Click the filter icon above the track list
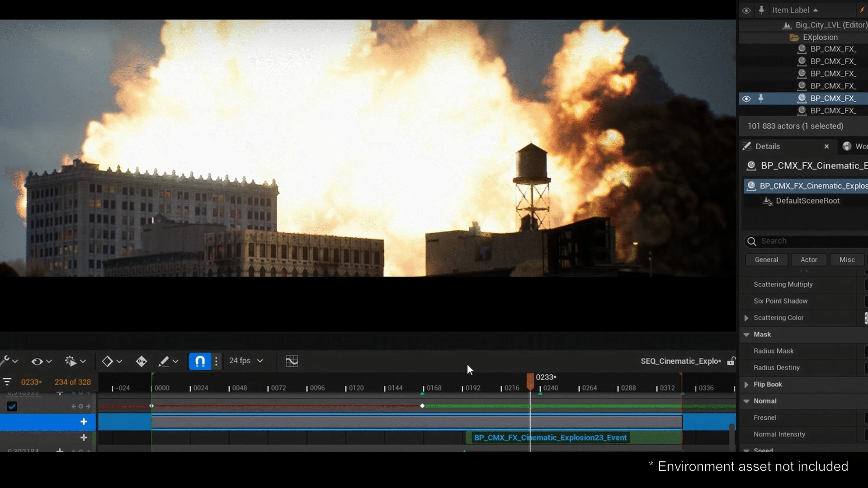Image resolution: width=868 pixels, height=488 pixels. 7,382
